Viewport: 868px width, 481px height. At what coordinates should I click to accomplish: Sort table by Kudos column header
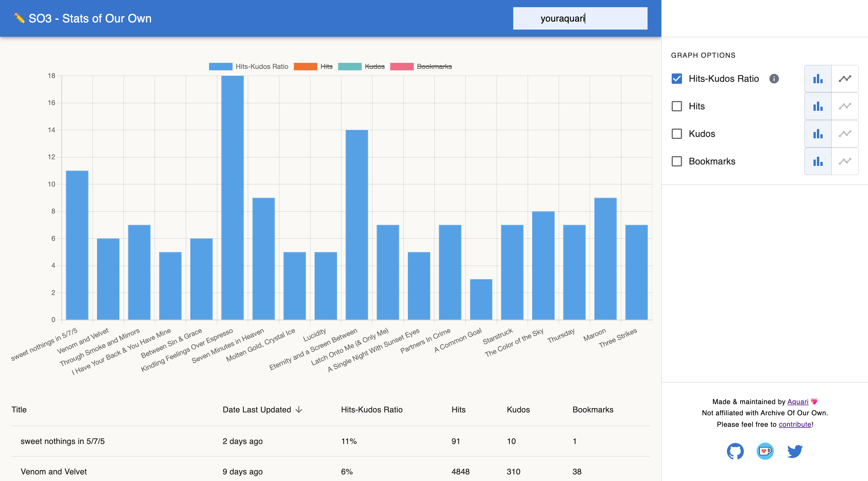(518, 410)
